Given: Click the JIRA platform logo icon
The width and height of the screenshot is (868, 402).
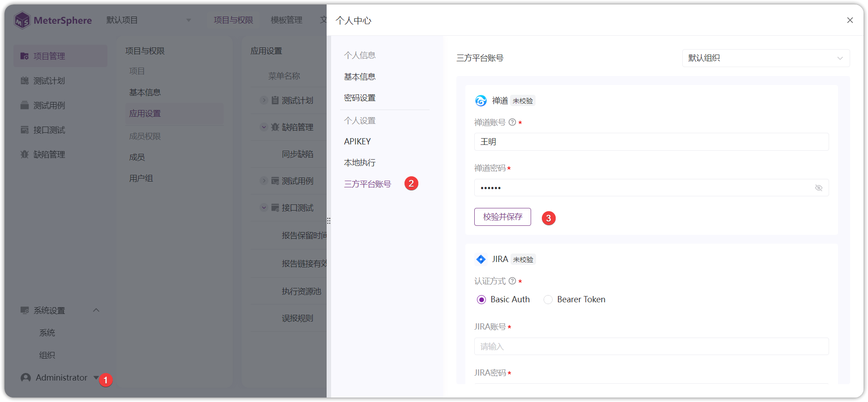Looking at the screenshot, I should point(481,259).
